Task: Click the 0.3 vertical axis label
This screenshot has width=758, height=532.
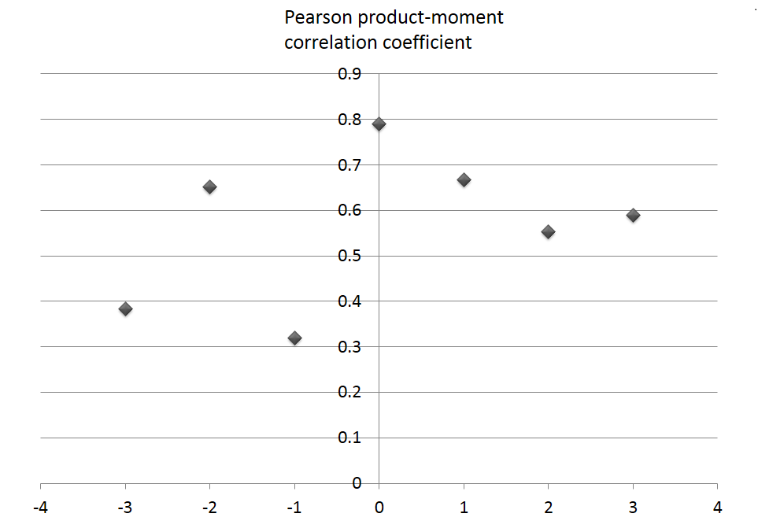Action: 349,346
